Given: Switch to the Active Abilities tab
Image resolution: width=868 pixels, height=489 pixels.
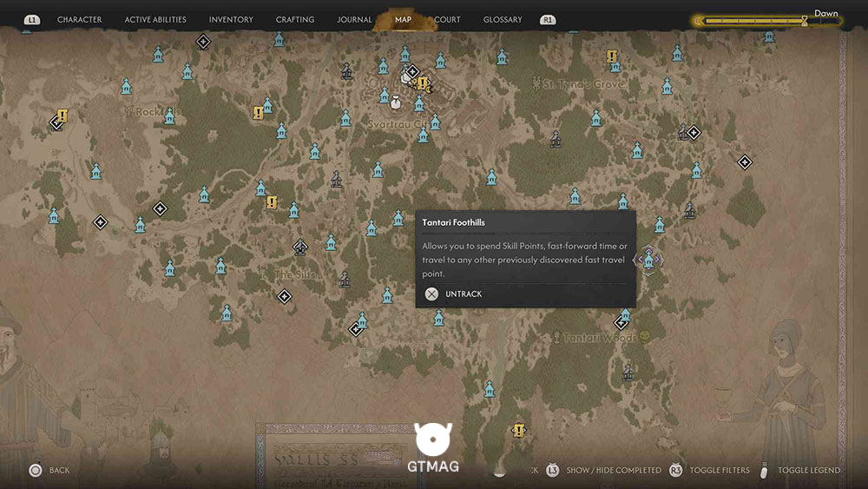Looking at the screenshot, I should point(155,19).
